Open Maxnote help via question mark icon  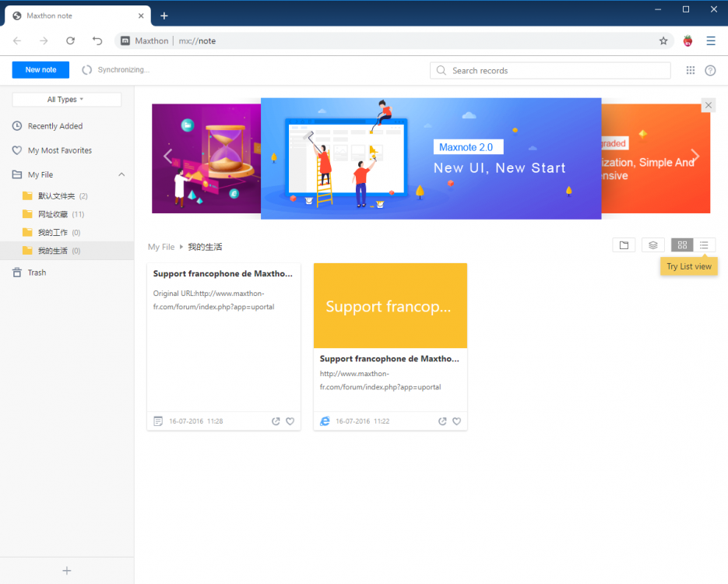click(x=710, y=70)
